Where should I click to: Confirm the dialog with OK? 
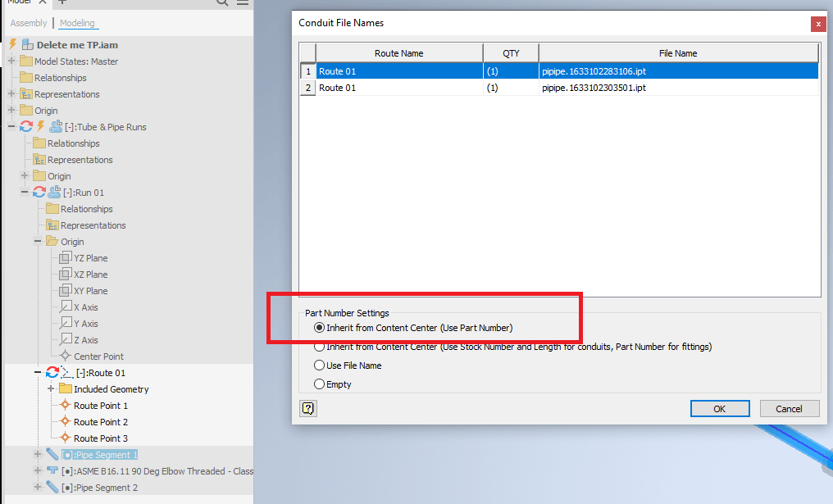pyautogui.click(x=719, y=408)
